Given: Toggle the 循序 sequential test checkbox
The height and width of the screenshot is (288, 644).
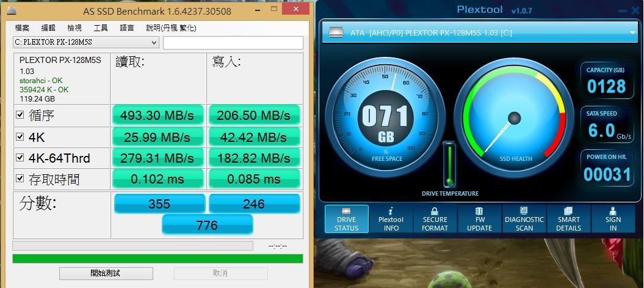Looking at the screenshot, I should [20, 114].
